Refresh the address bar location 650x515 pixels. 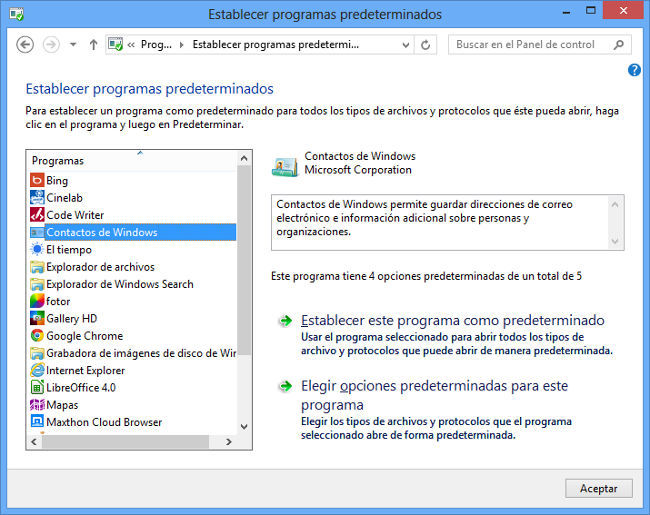(x=425, y=45)
